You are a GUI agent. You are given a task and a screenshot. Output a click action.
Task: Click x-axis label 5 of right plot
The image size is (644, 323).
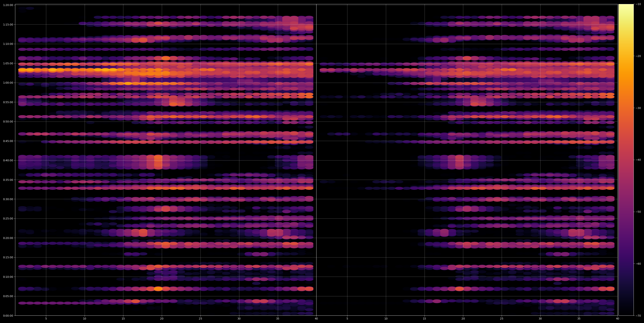point(347,319)
